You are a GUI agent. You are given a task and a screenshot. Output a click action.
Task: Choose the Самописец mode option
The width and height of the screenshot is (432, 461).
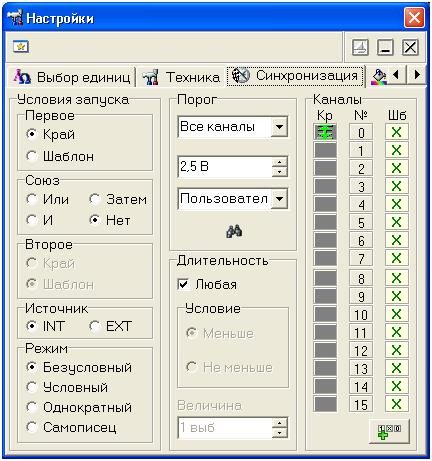[x=71, y=427]
